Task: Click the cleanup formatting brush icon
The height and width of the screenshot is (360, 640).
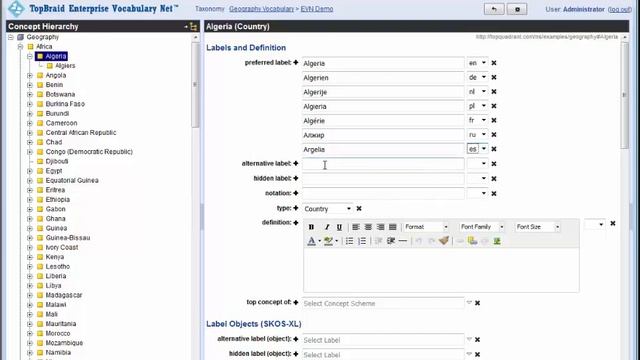Action: (x=444, y=241)
